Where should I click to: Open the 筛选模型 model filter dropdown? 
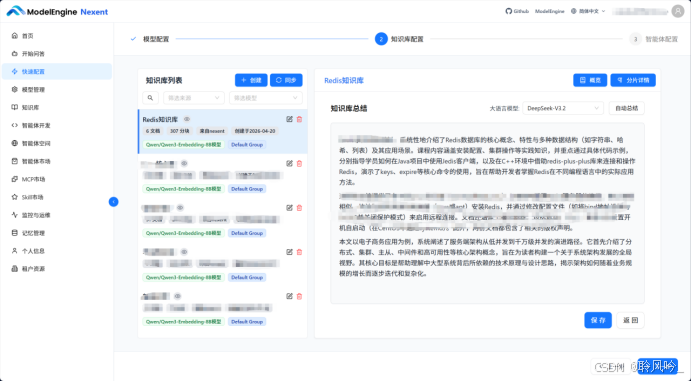tap(266, 98)
